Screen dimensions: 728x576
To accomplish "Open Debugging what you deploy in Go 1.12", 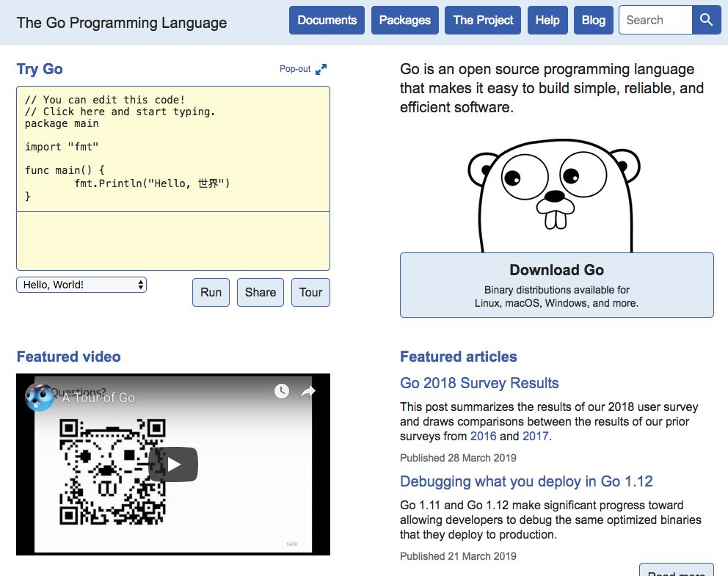I will point(526,481).
